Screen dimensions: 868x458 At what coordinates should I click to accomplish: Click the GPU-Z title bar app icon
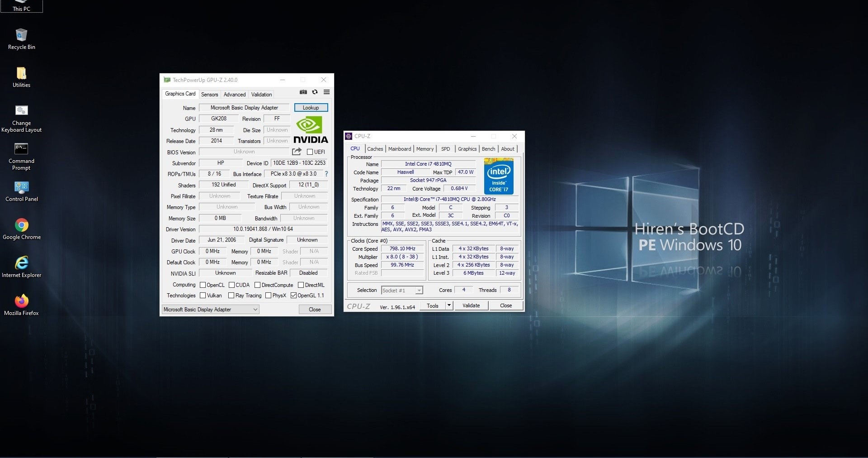click(x=167, y=80)
